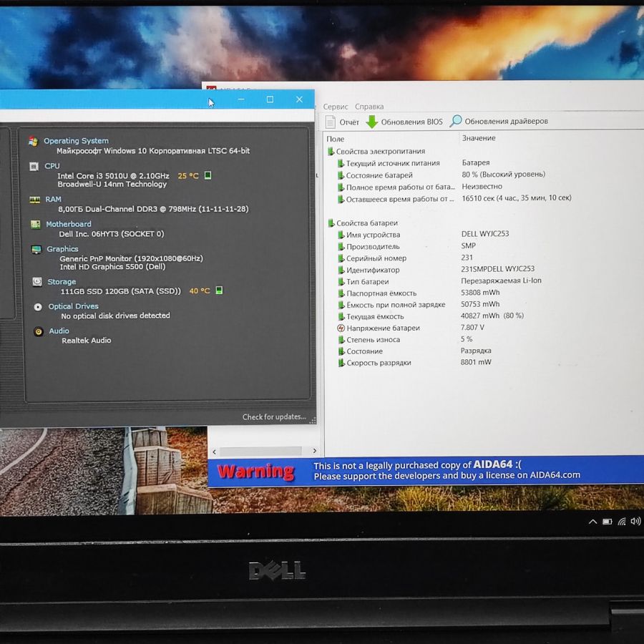644x644 pixels.
Task: Open the Operating System section heading
Action: [x=76, y=141]
